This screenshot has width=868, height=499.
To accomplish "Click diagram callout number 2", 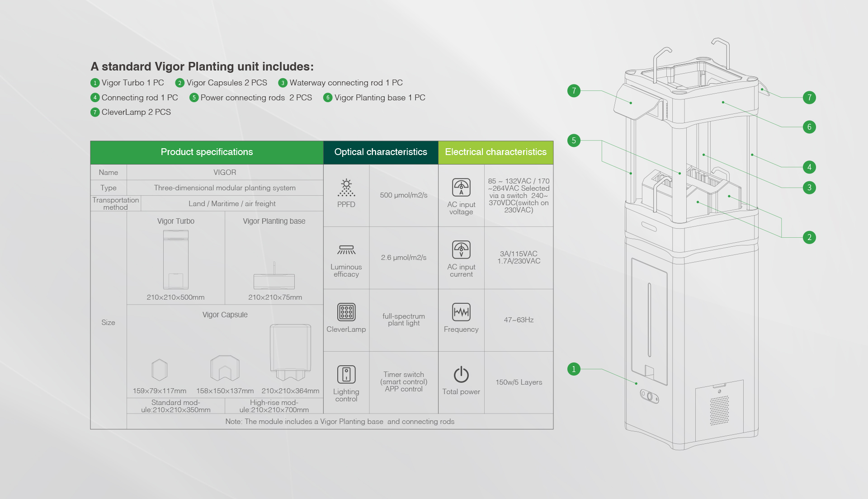I will (809, 237).
